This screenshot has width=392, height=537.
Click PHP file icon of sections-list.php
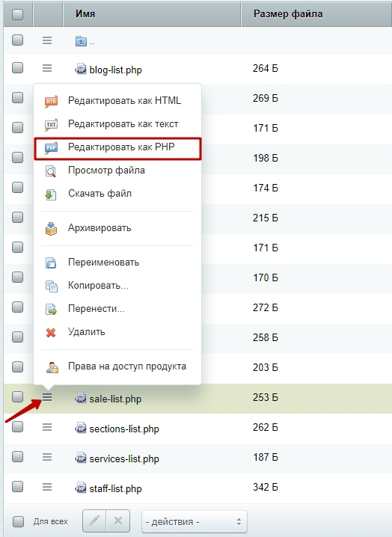click(81, 428)
